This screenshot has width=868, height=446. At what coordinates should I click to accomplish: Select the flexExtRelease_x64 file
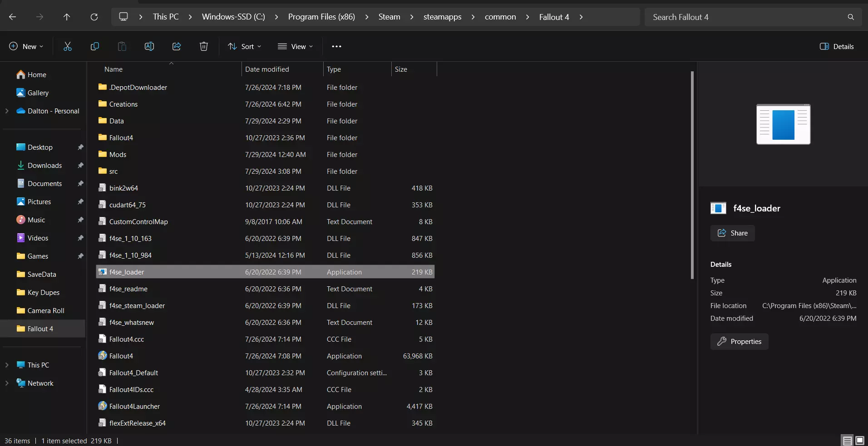[x=265, y=423]
